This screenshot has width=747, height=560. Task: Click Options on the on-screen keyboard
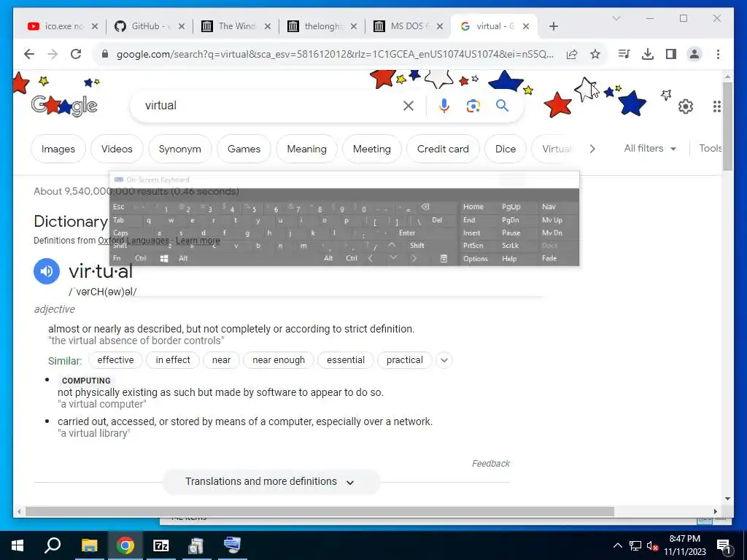coord(476,259)
